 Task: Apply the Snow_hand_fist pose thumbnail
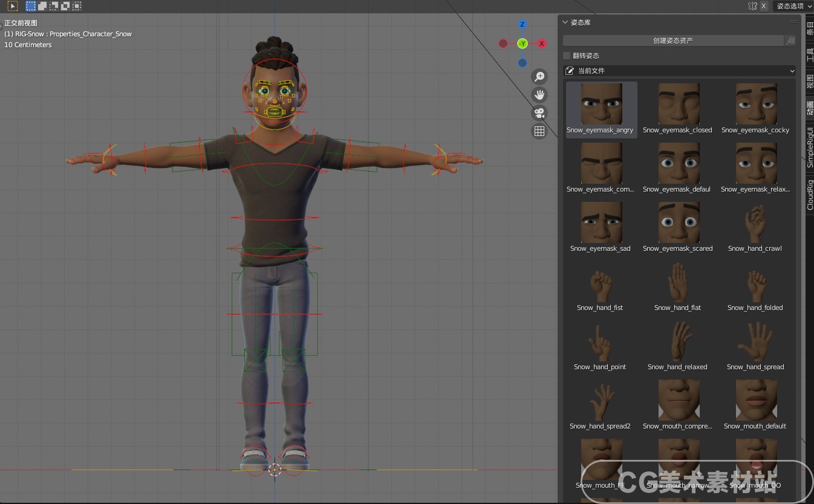tap(601, 284)
